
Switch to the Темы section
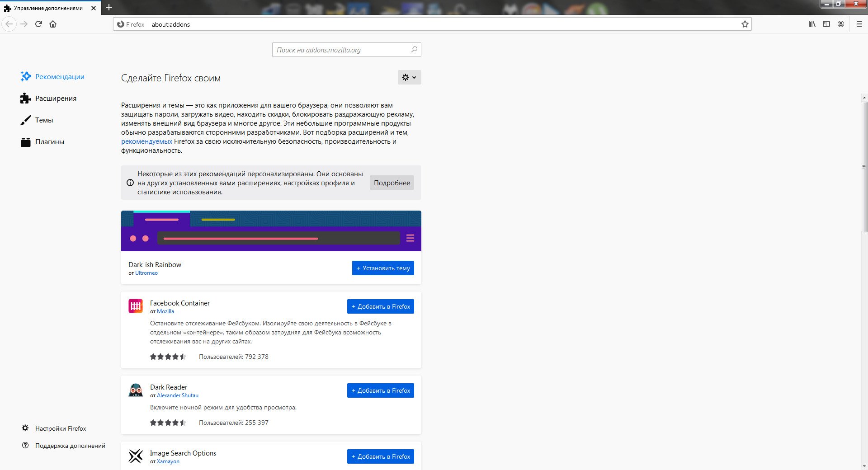(x=44, y=120)
